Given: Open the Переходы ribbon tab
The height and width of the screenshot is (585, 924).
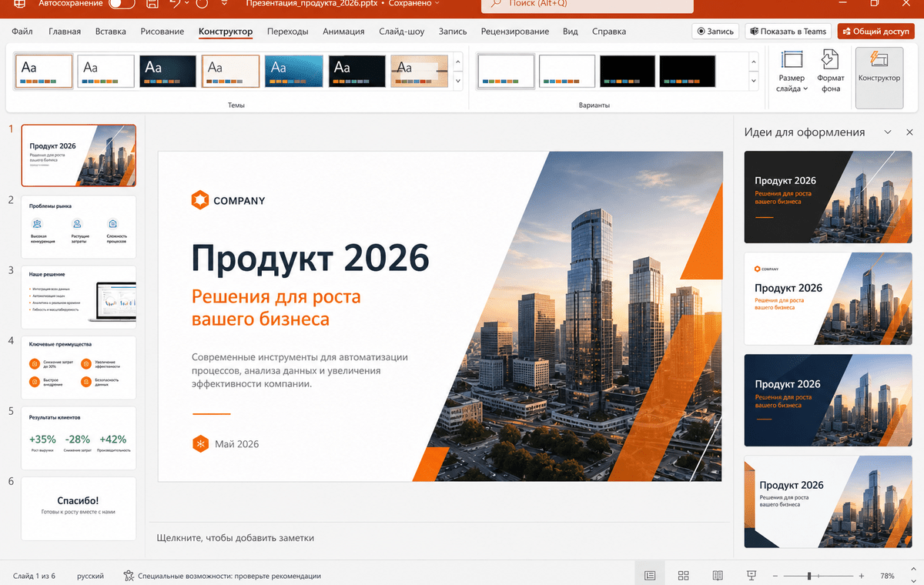Looking at the screenshot, I should click(x=288, y=32).
